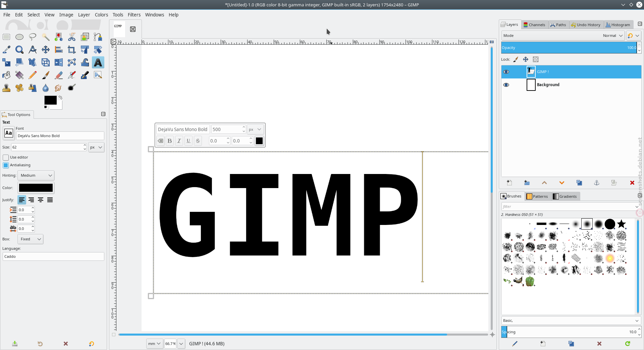
Task: Toggle italic in on-canvas text toolbar
Action: click(179, 141)
